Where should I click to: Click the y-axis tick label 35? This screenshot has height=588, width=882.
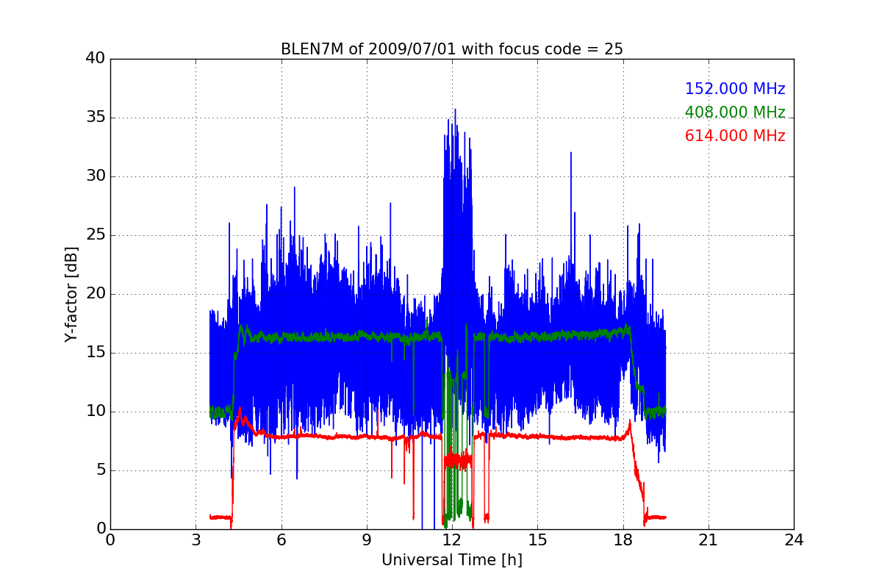point(96,118)
